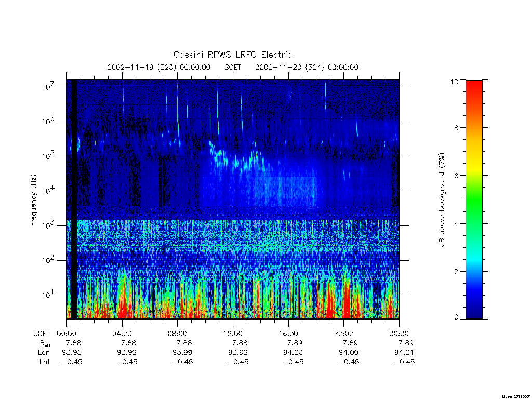The image size is (532, 399).
Task: Click the 'Cassini RPWS LRFC Electric' plot title
Action: point(232,55)
